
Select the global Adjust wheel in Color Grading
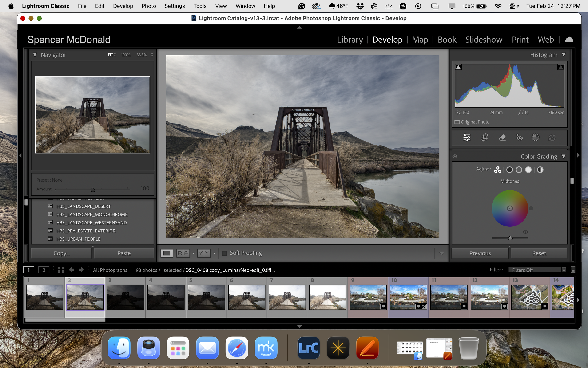(x=498, y=170)
